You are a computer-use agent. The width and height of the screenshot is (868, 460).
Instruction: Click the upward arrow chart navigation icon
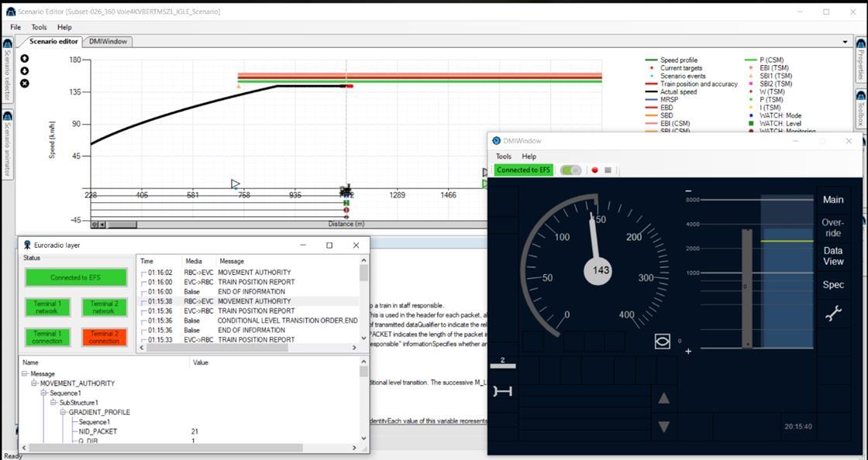coord(24,59)
